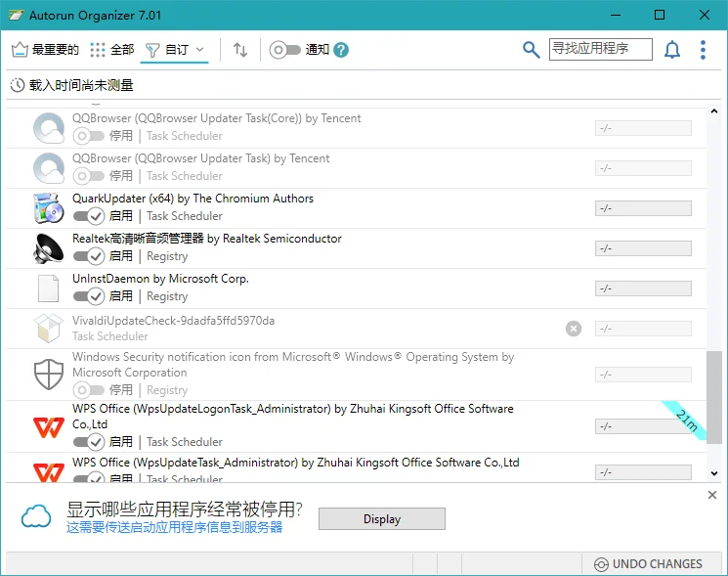
Task: Toggle the QQBrowser Updater Task(Core) switch
Action: (x=88, y=136)
